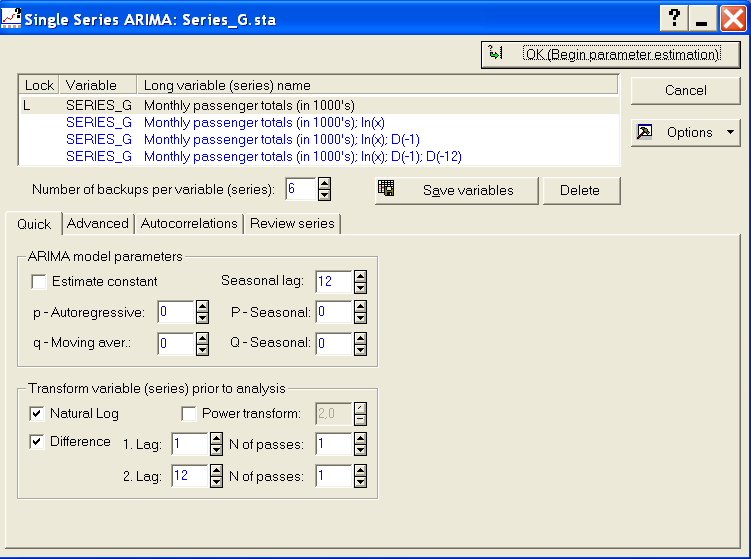The image size is (751, 559).
Task: Increase the number of backups per variable
Action: click(324, 183)
